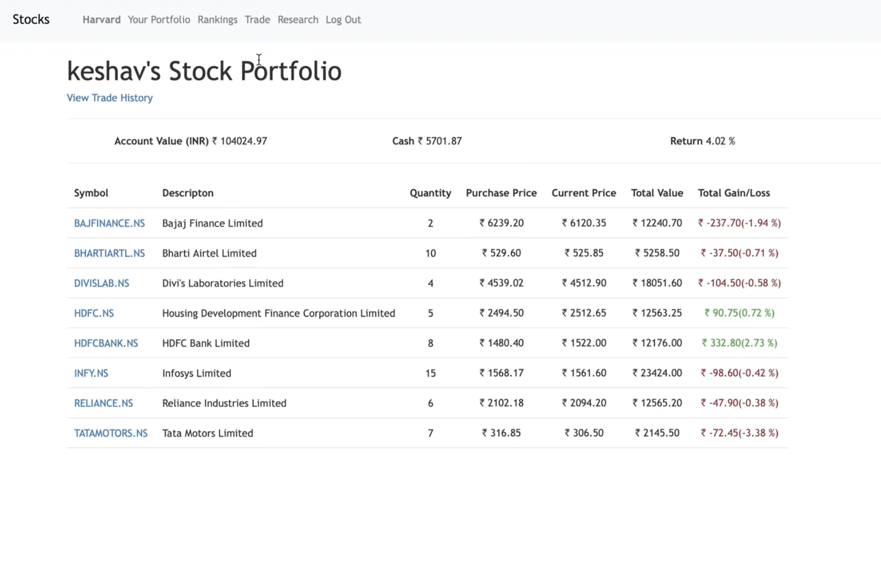The height and width of the screenshot is (588, 881).
Task: Click the Total Gain/Loss column header
Action: 733,193
